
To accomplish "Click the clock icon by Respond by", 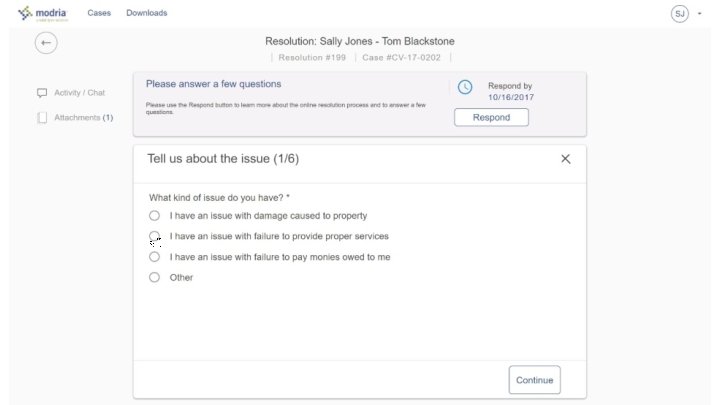I will click(x=465, y=87).
